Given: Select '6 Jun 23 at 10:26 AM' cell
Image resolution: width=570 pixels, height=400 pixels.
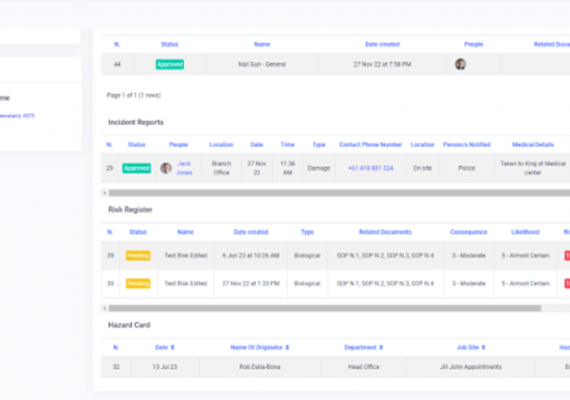Looking at the screenshot, I should coord(250,256).
